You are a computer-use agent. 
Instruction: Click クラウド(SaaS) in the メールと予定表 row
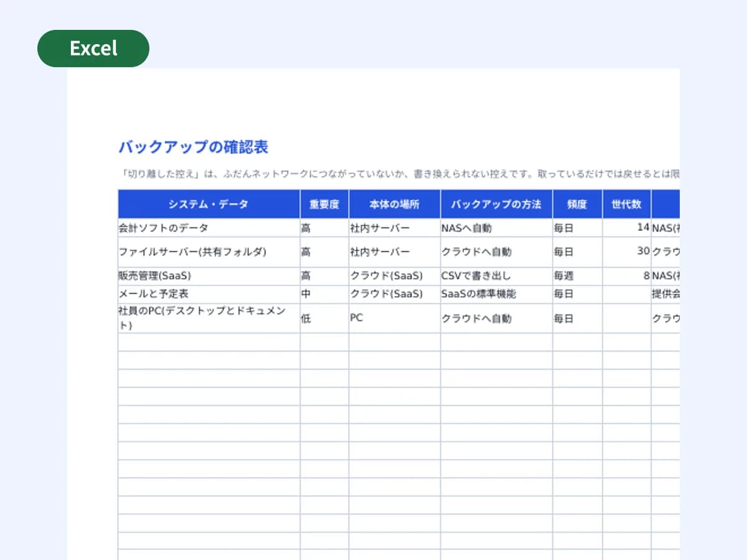(395, 294)
